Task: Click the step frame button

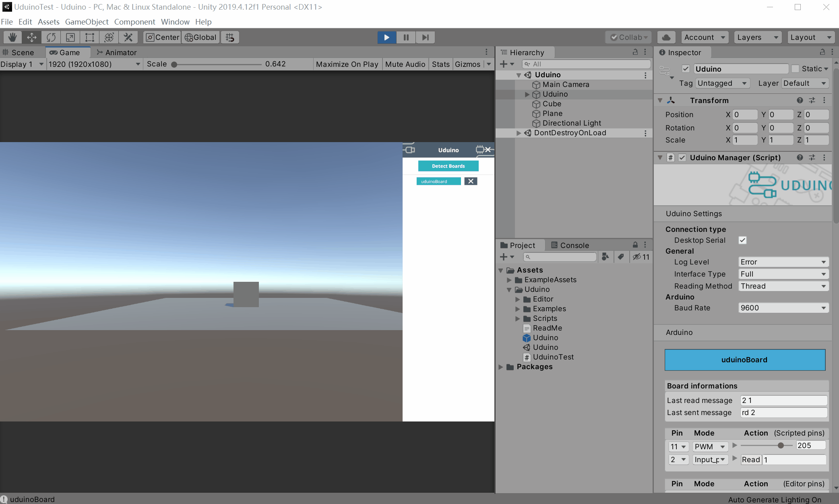Action: [x=425, y=37]
